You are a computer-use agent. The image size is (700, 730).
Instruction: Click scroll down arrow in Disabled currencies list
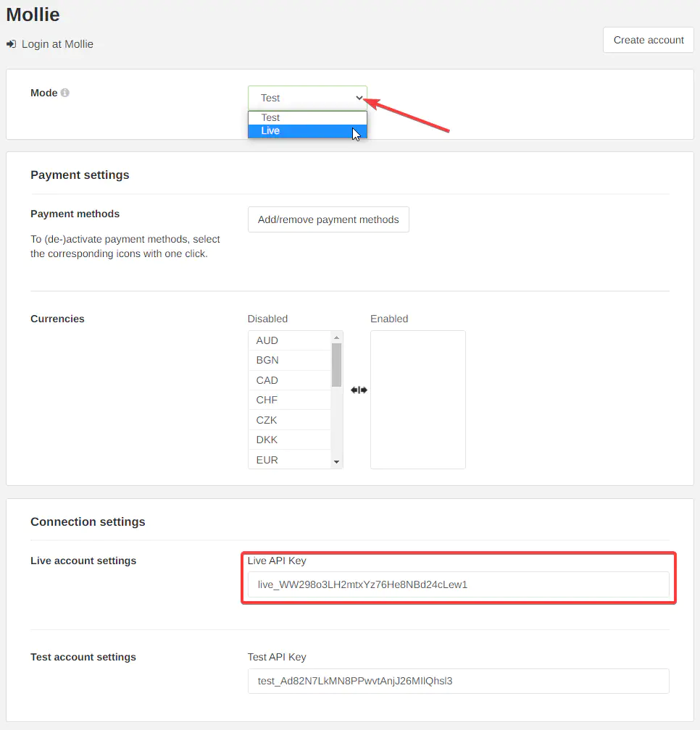click(336, 462)
